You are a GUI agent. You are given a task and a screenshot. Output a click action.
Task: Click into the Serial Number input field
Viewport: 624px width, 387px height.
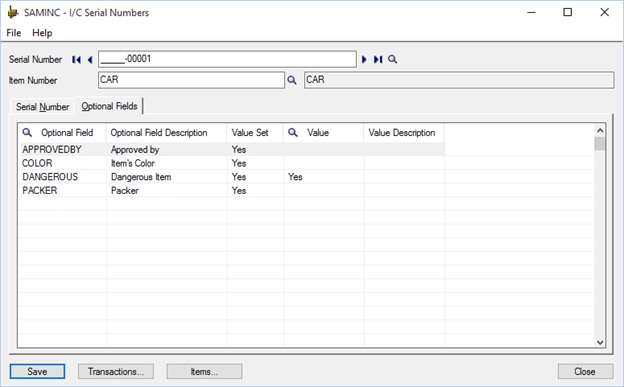tap(227, 59)
